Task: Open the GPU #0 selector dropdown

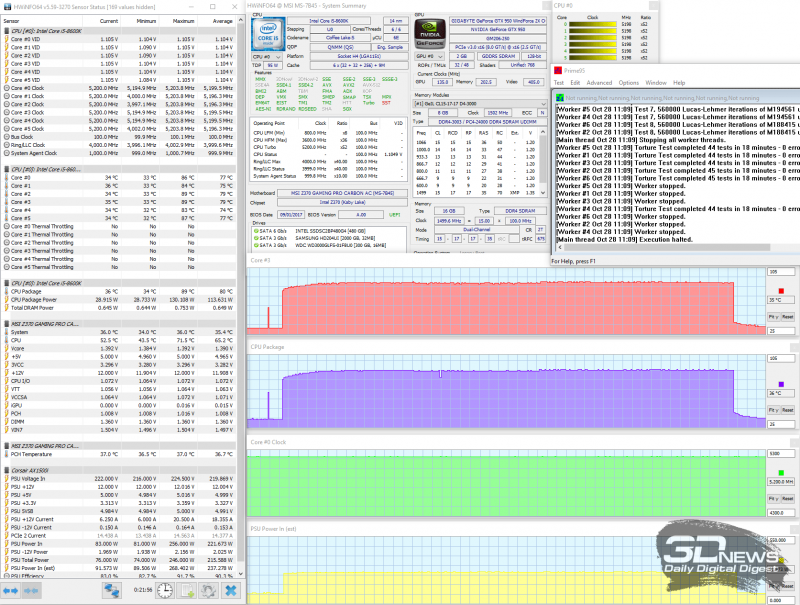Action: coord(429,56)
